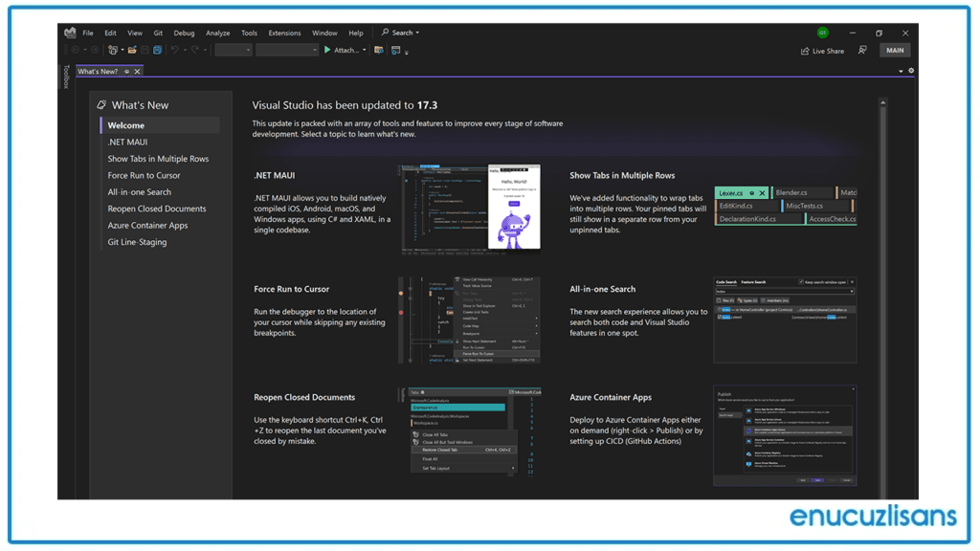The width and height of the screenshot is (980, 551).
Task: Start a Live Share session
Action: click(x=822, y=50)
